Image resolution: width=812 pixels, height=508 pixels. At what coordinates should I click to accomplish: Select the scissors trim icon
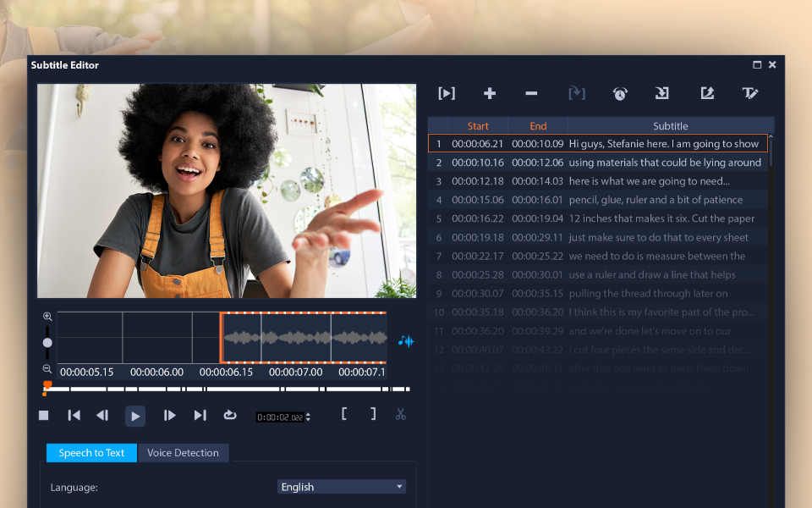399,415
